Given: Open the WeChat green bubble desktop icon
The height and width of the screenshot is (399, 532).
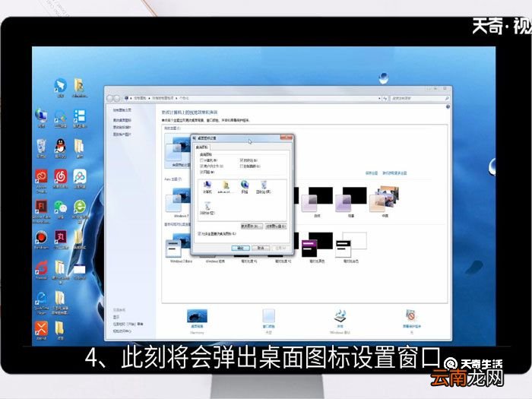Looking at the screenshot, I should coord(60,209).
